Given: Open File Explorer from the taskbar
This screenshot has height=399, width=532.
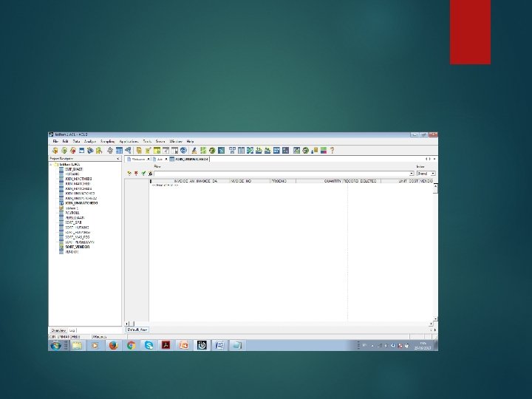Looking at the screenshot, I should coord(78,345).
